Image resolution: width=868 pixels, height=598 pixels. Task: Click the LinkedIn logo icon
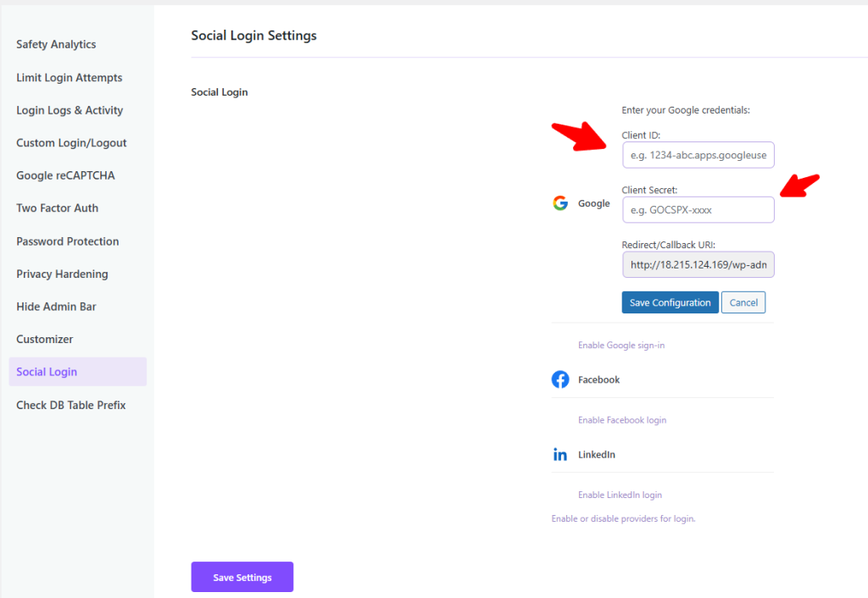click(x=560, y=455)
